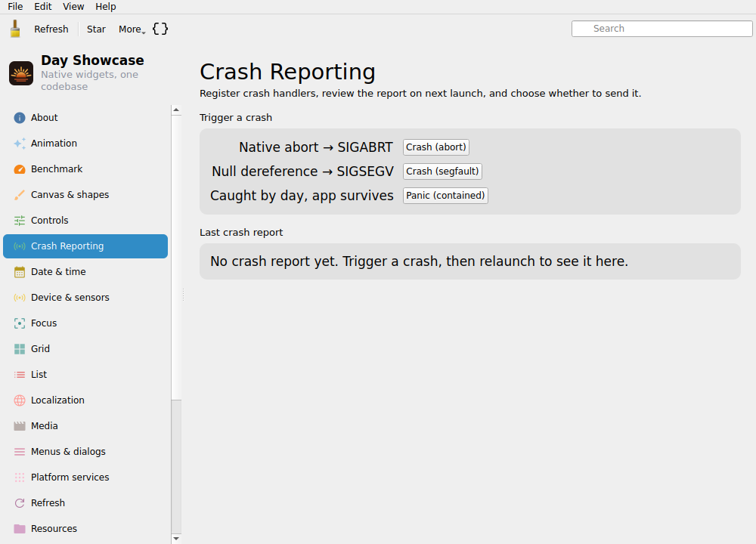The width and height of the screenshot is (756, 544).
Task: Open Media label in the sidebar
Action: click(x=45, y=426)
